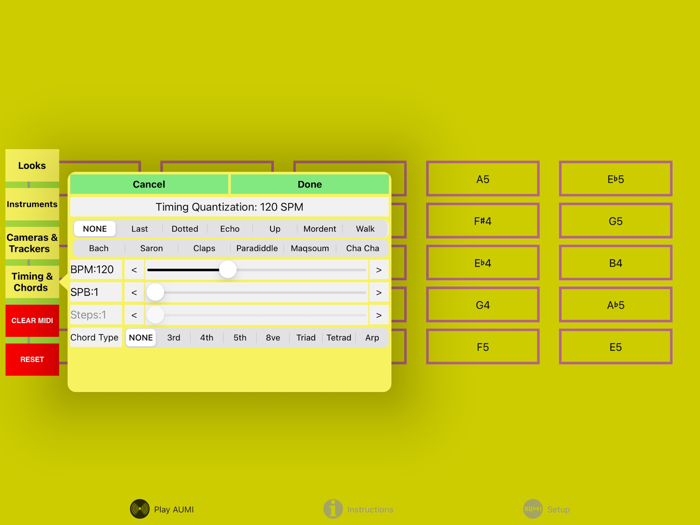This screenshot has height=525, width=700.
Task: Click the SPB slider handle
Action: pos(155,292)
